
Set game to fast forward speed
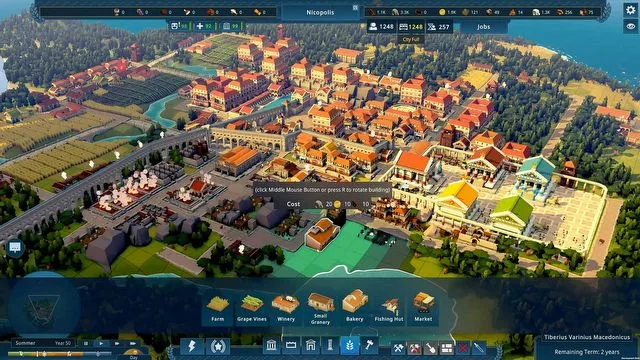pos(117,344)
